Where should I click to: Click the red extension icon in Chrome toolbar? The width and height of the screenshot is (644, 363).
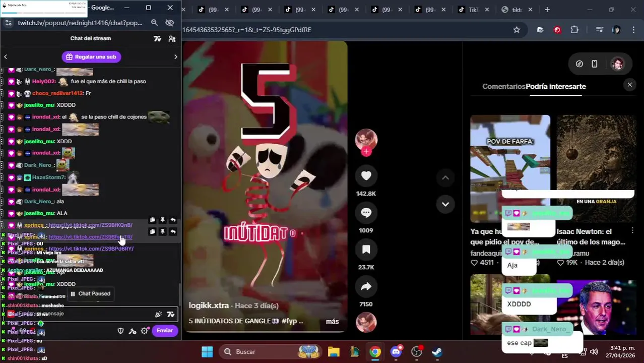(x=557, y=30)
